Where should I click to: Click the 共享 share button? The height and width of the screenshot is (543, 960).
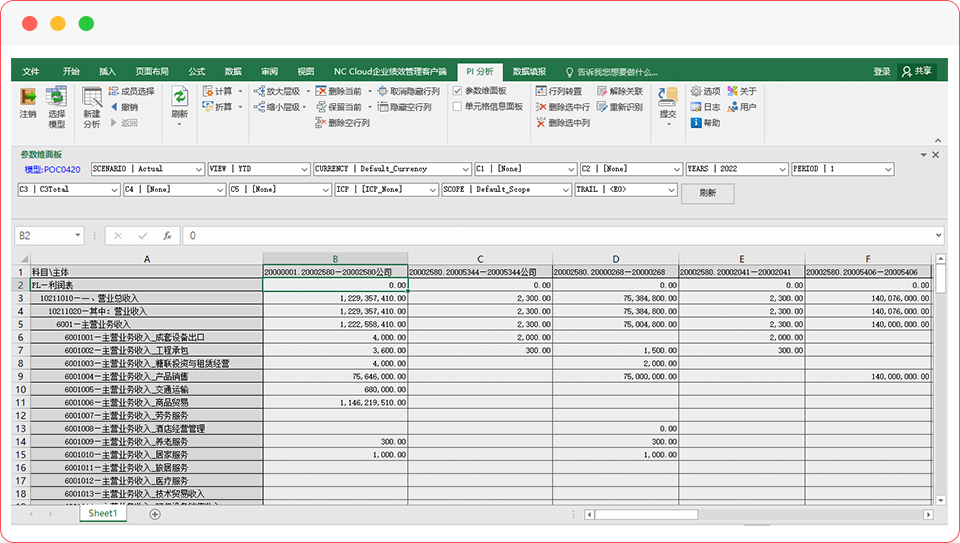tap(917, 72)
